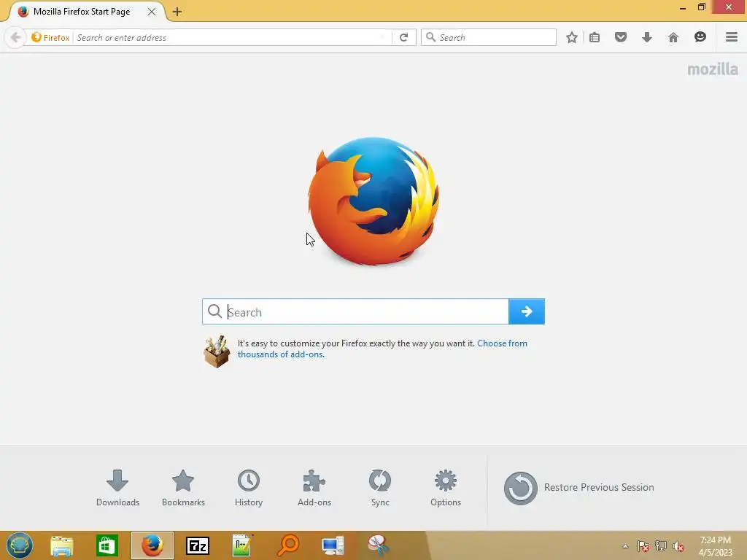This screenshot has height=560, width=747.
Task: Open 7-Zip from taskbar
Action: click(x=198, y=545)
